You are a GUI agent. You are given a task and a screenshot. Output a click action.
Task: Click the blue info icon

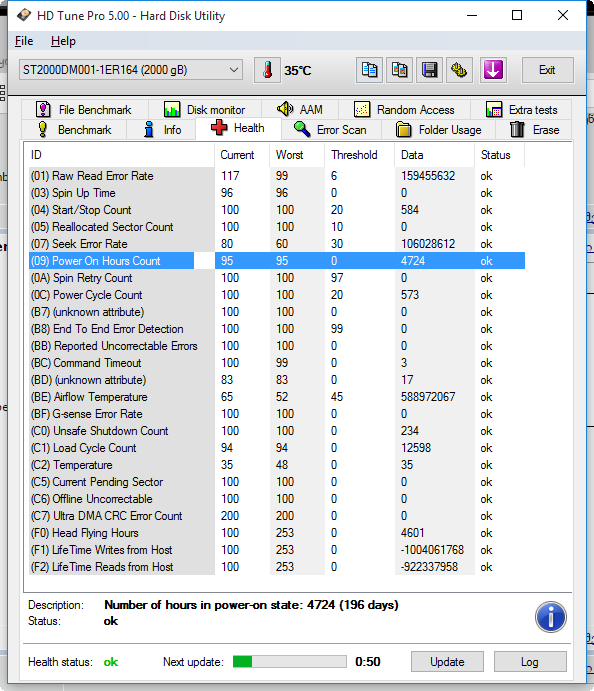point(551,617)
